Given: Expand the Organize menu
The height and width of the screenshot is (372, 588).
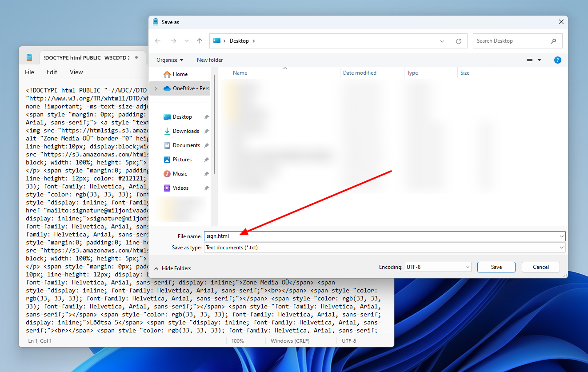Looking at the screenshot, I should [170, 60].
